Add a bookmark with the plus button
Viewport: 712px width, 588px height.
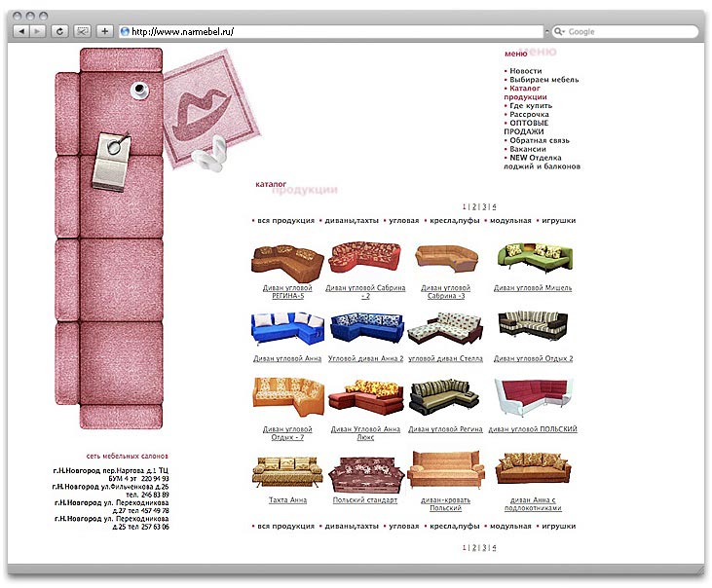[x=104, y=31]
